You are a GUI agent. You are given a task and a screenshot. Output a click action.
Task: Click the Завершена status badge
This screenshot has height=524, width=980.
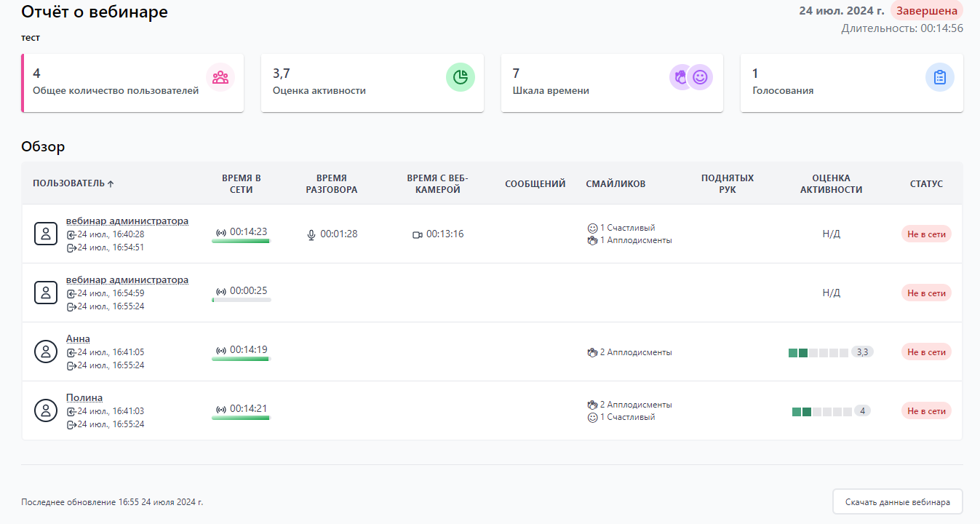click(x=926, y=11)
